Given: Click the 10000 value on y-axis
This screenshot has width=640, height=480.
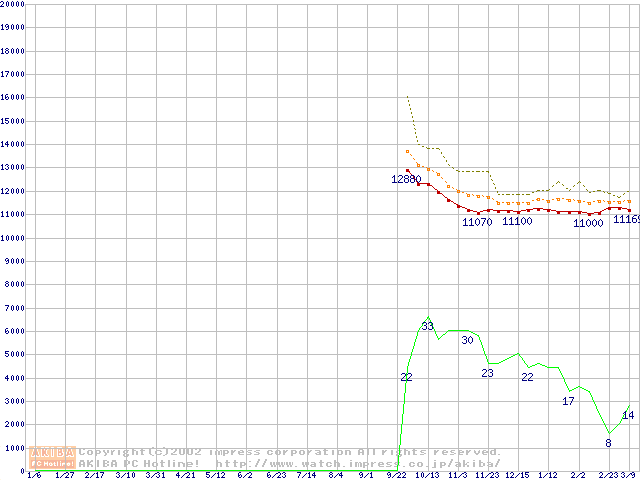Looking at the screenshot, I should point(12,238).
